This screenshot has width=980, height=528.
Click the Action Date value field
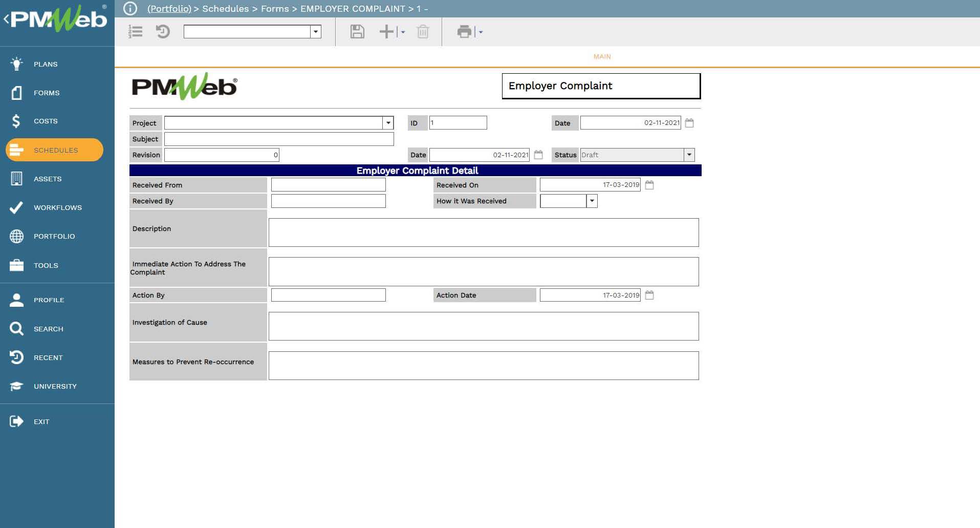click(590, 295)
